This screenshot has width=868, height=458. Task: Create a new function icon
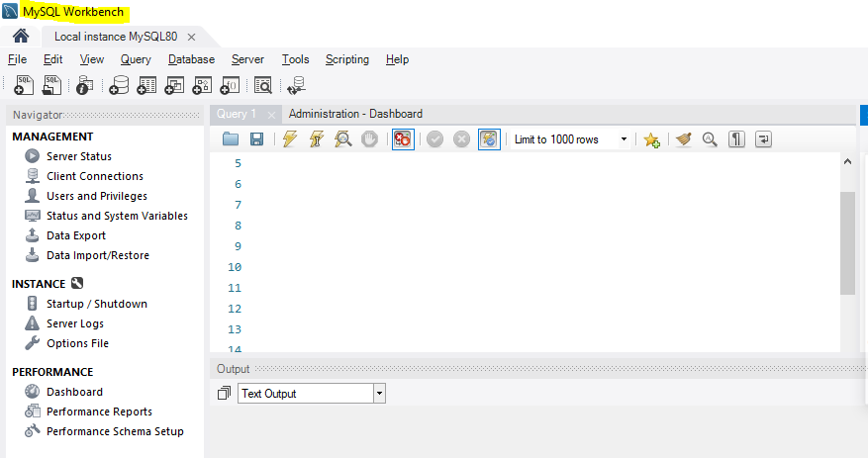(230, 85)
